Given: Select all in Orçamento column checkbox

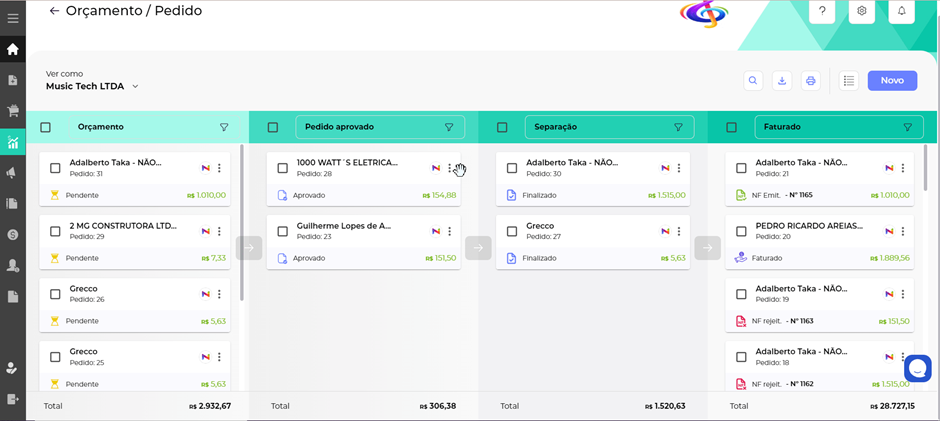Looking at the screenshot, I should [x=46, y=127].
